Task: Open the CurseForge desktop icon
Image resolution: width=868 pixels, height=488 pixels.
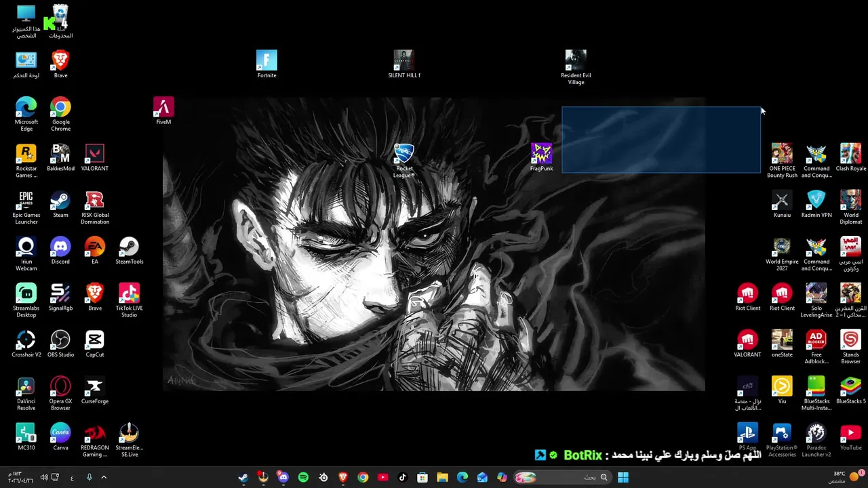Action: click(x=95, y=390)
